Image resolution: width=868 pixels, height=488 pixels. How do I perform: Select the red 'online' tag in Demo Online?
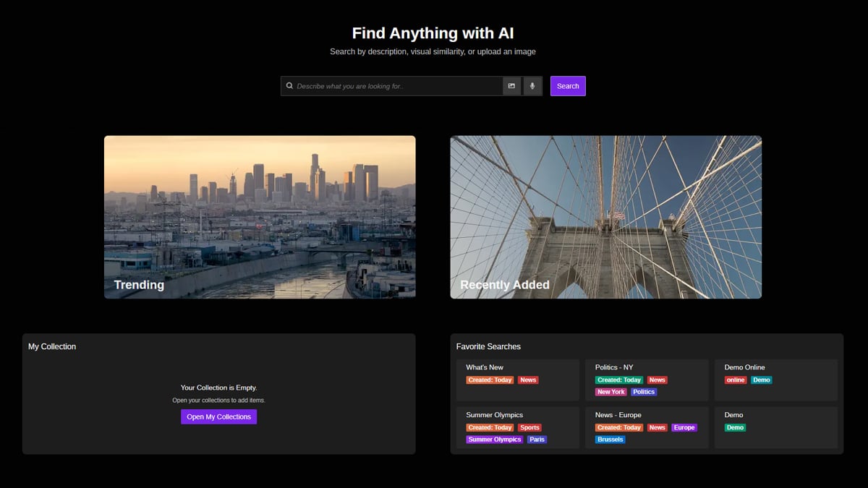pyautogui.click(x=736, y=380)
